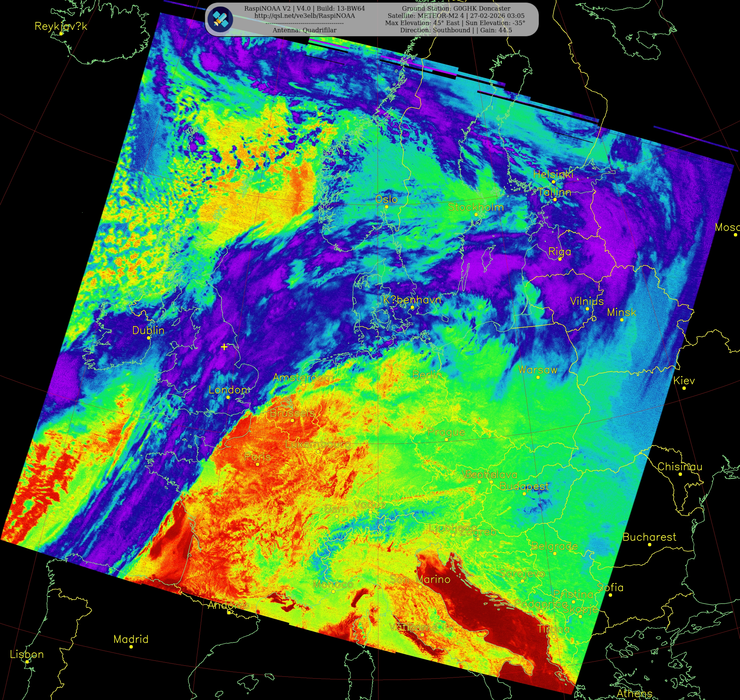Click the Berlin city dot marker
Viewport: 740px width, 700px height.
click(428, 382)
